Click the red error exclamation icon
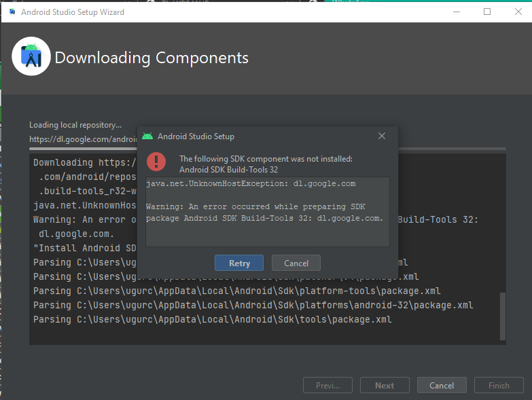The width and height of the screenshot is (532, 400). 156,162
